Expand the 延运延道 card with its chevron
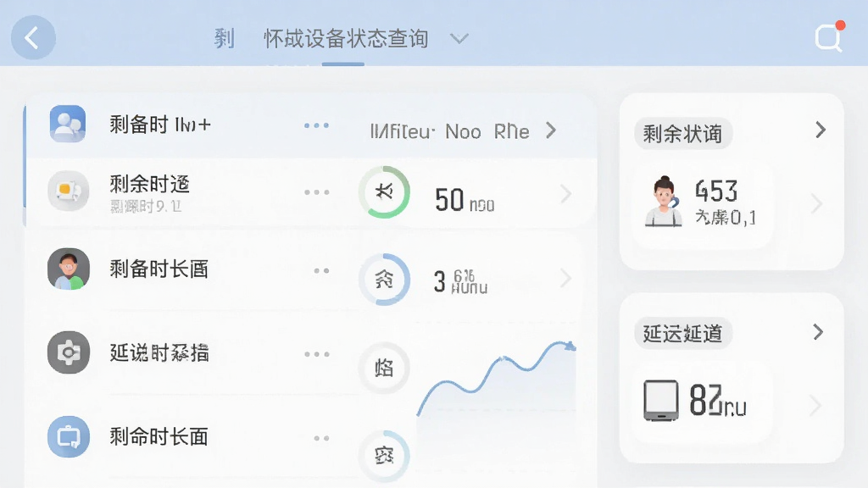 [818, 332]
